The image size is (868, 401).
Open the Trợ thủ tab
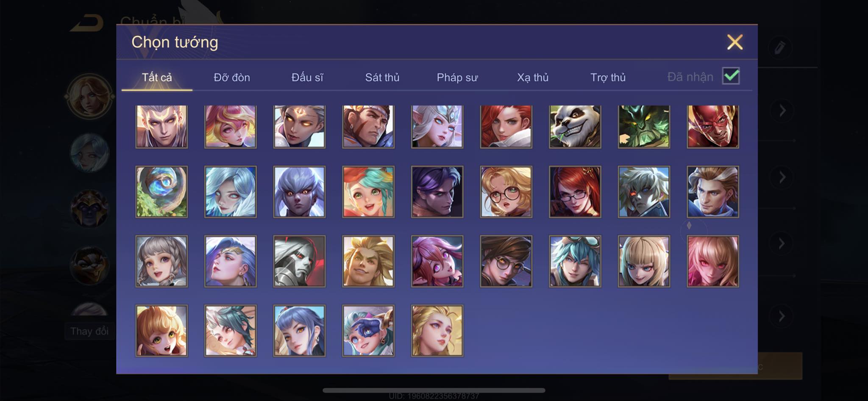tap(608, 77)
